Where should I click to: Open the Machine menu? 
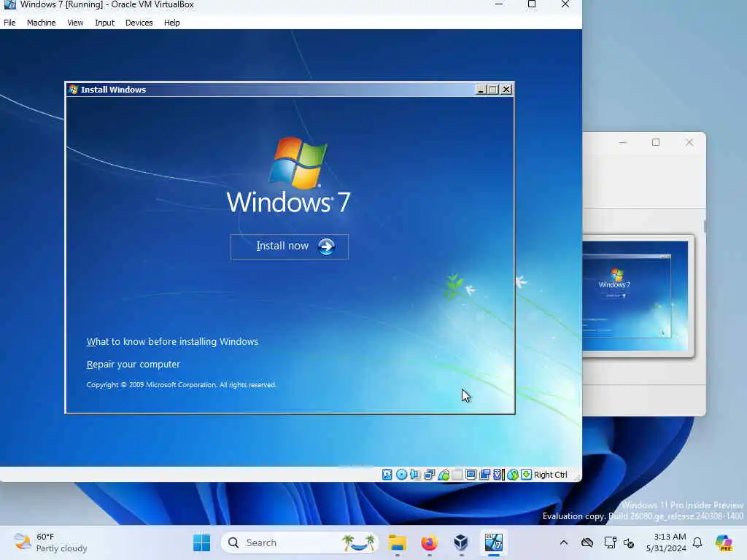41,23
